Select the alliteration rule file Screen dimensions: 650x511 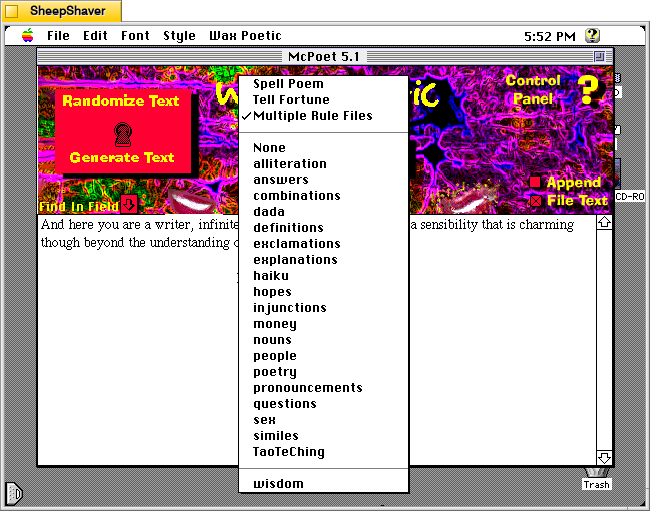323,164
